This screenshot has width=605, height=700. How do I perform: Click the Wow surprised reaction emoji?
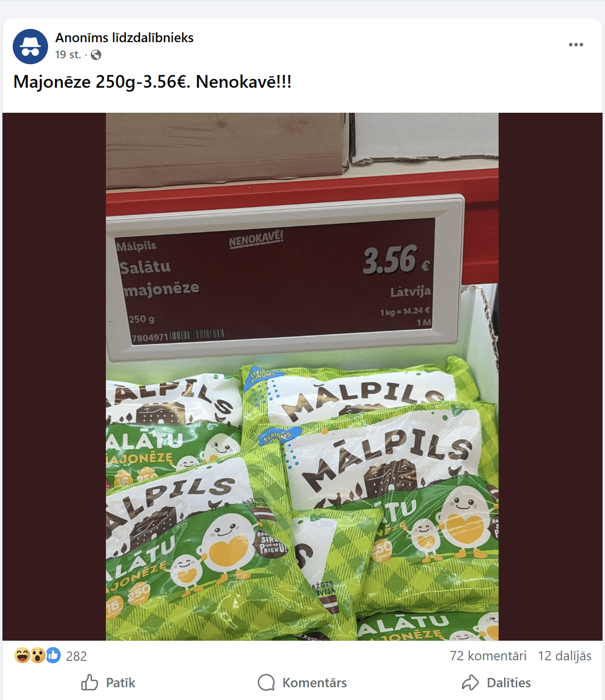pyautogui.click(x=38, y=655)
